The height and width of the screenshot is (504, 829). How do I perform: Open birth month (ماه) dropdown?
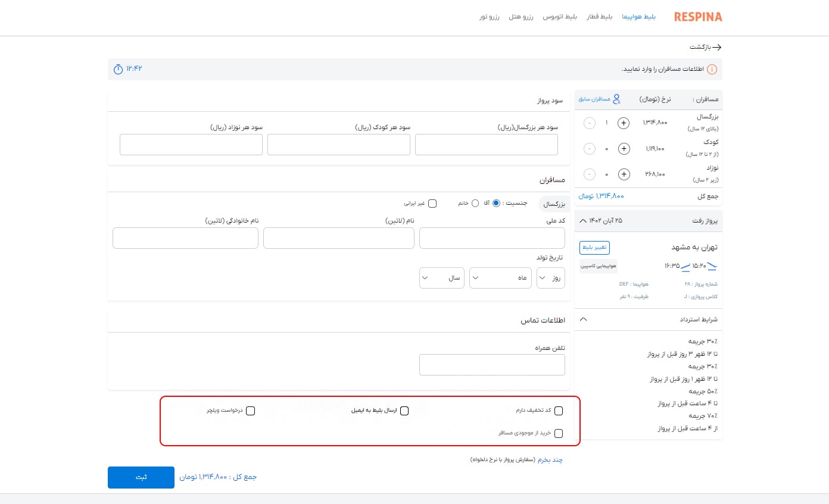500,278
